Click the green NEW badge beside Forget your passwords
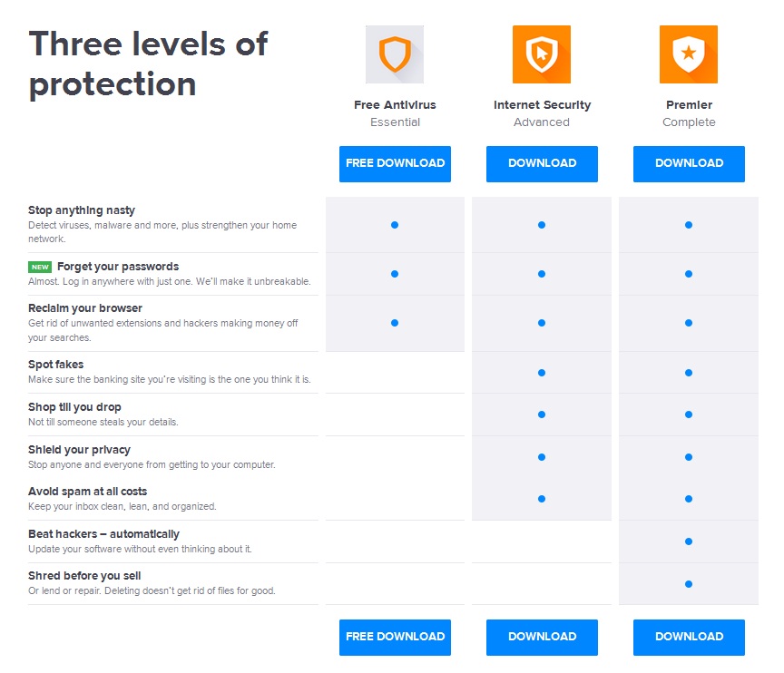 pos(40,267)
